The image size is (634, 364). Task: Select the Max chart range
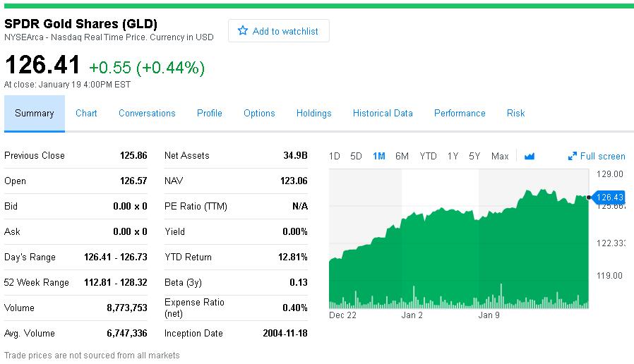pyautogui.click(x=500, y=157)
